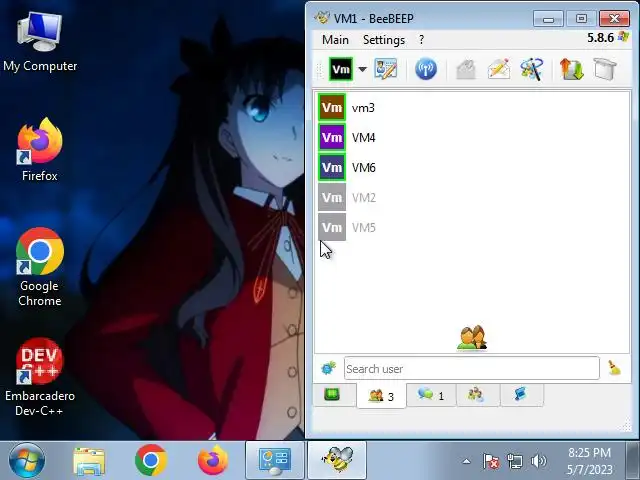This screenshot has width=640, height=480.
Task: Open Embarcadero Dev-C++ desktop shortcut
Action: click(x=40, y=377)
